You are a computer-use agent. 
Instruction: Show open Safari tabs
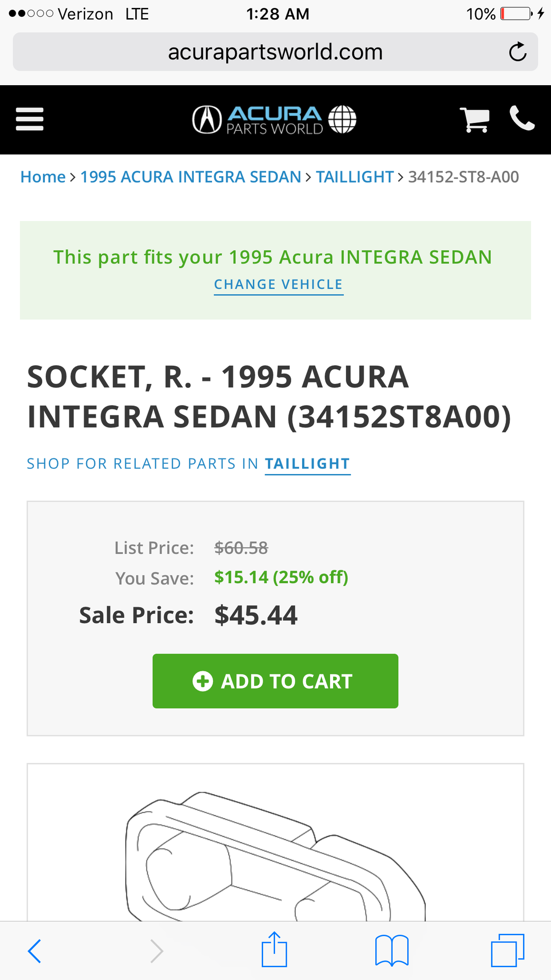508,950
